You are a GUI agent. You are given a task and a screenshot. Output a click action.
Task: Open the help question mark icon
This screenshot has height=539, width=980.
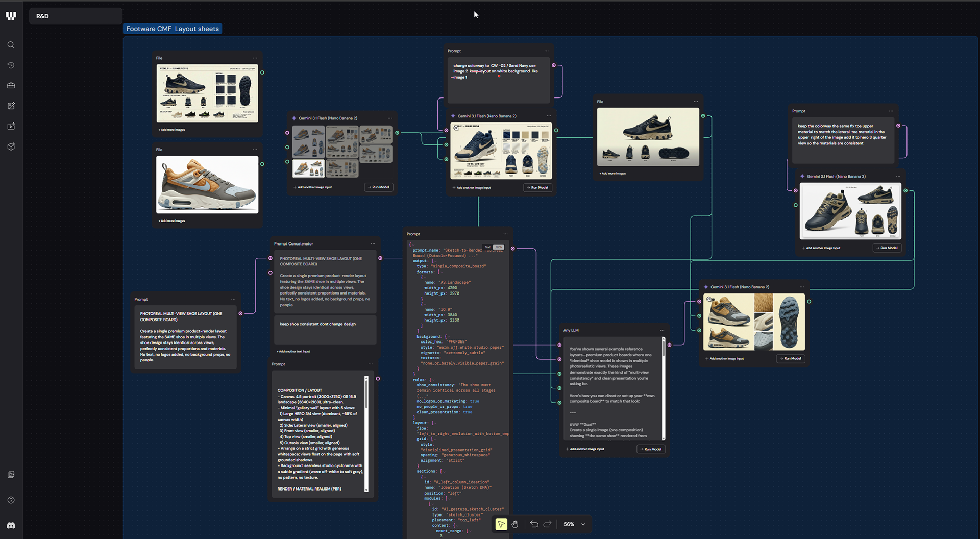(11, 500)
